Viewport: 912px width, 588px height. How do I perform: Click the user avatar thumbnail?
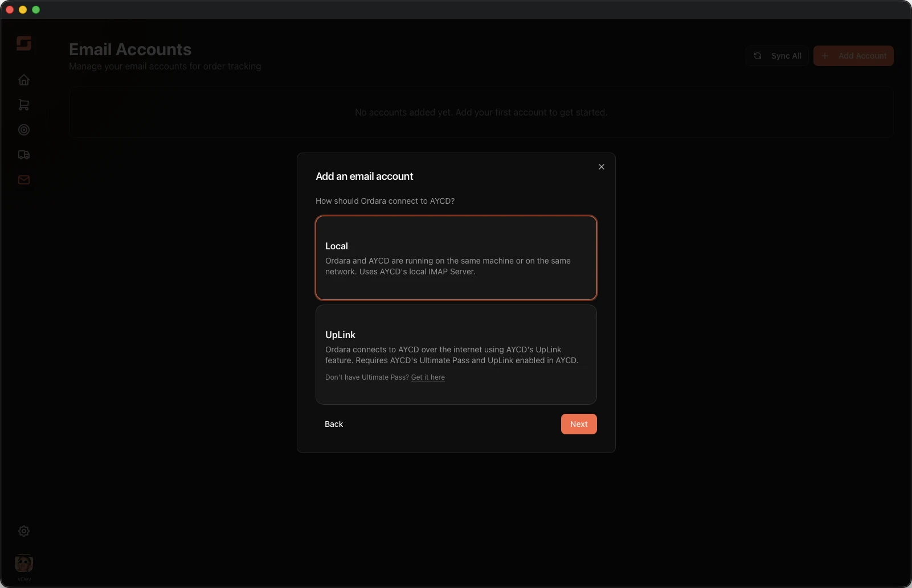(24, 564)
